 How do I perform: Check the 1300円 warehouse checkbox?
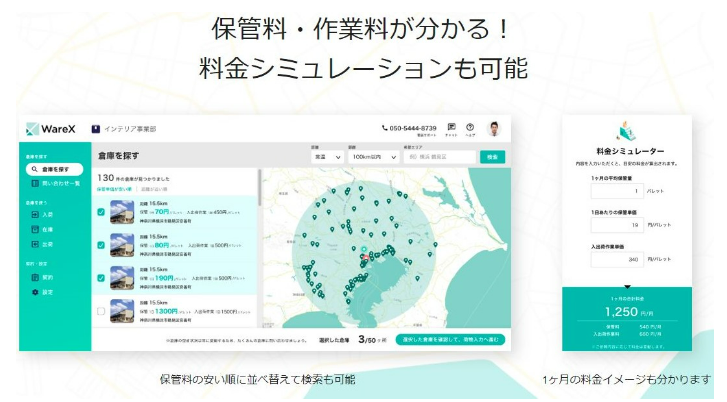coord(101,311)
